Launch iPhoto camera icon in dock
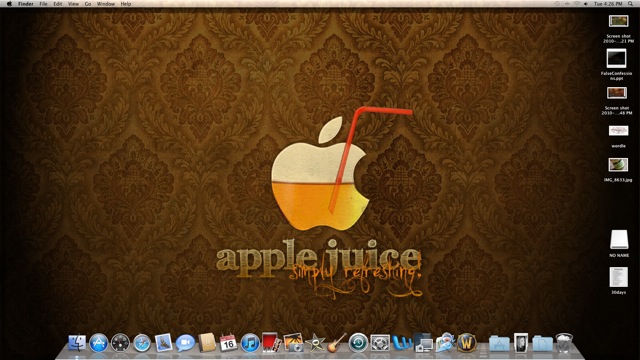Screen dimensions: 640x360 click(x=293, y=342)
